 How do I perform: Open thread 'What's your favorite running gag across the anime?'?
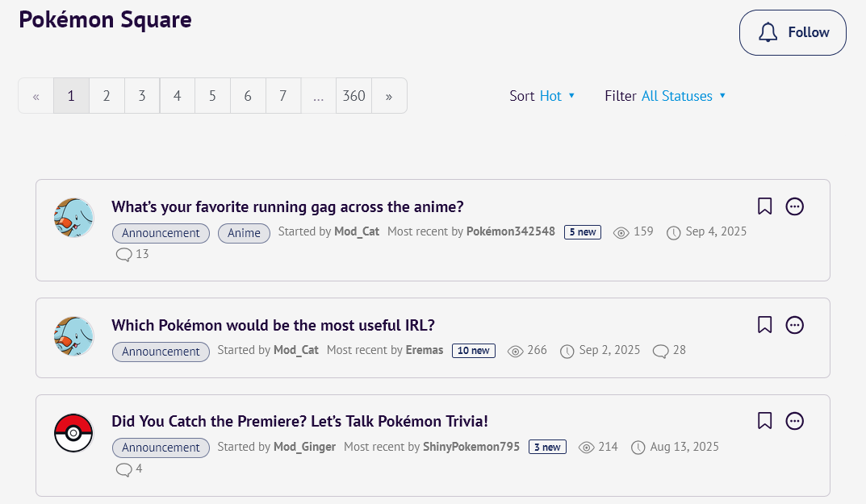(288, 207)
